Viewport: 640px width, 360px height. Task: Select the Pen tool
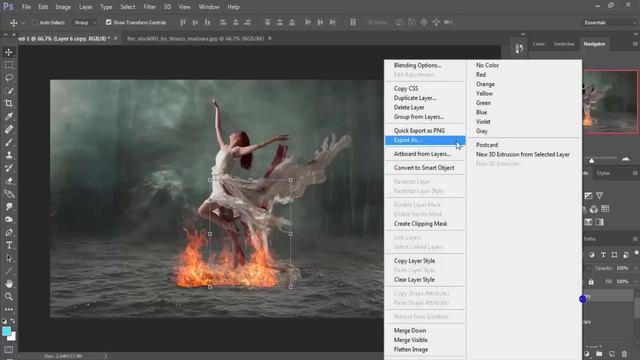9,233
